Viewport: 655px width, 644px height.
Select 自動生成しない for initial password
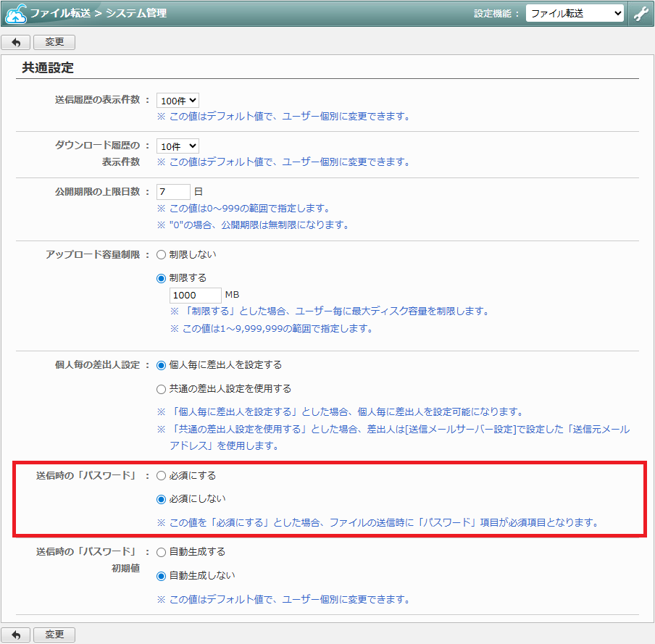pos(162,576)
